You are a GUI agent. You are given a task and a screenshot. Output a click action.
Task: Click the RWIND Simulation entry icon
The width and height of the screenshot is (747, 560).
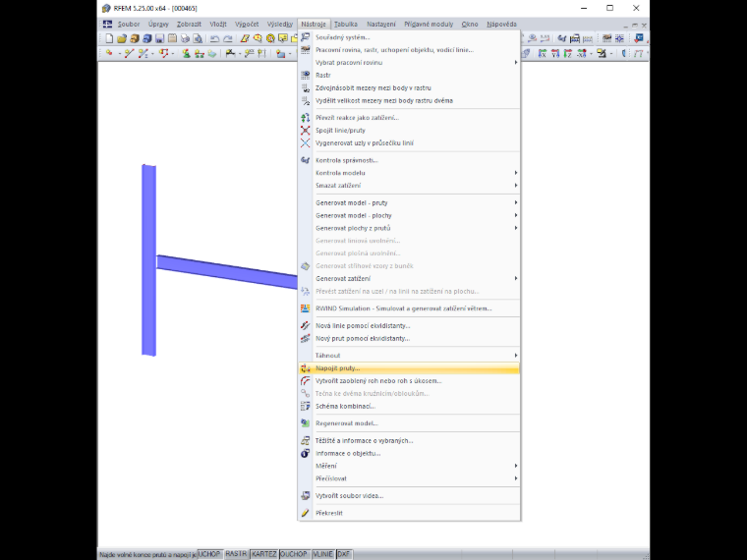coord(306,308)
